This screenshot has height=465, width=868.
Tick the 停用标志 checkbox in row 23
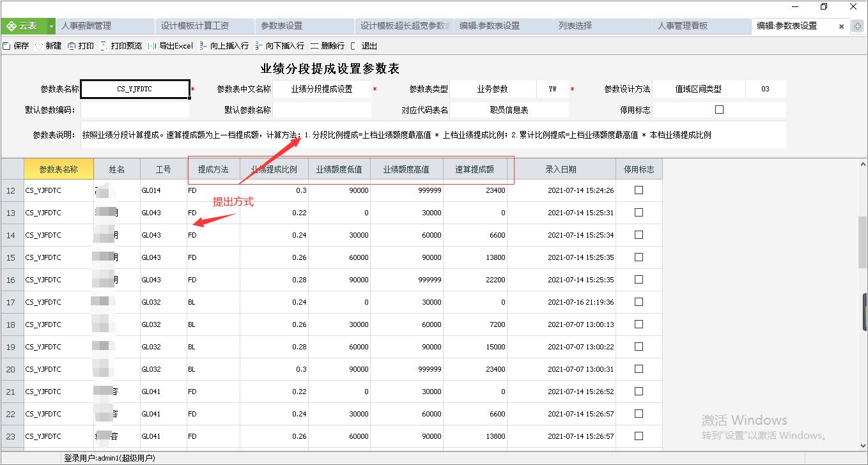[x=639, y=436]
